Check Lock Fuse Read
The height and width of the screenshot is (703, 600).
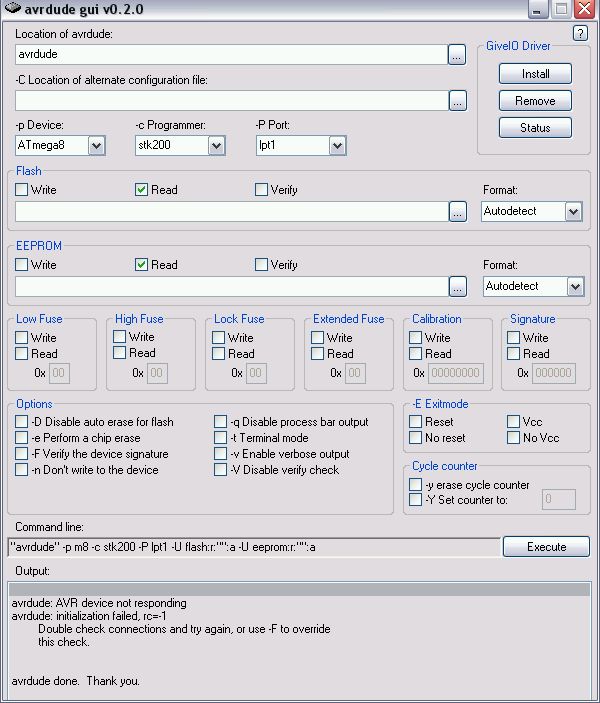point(218,353)
